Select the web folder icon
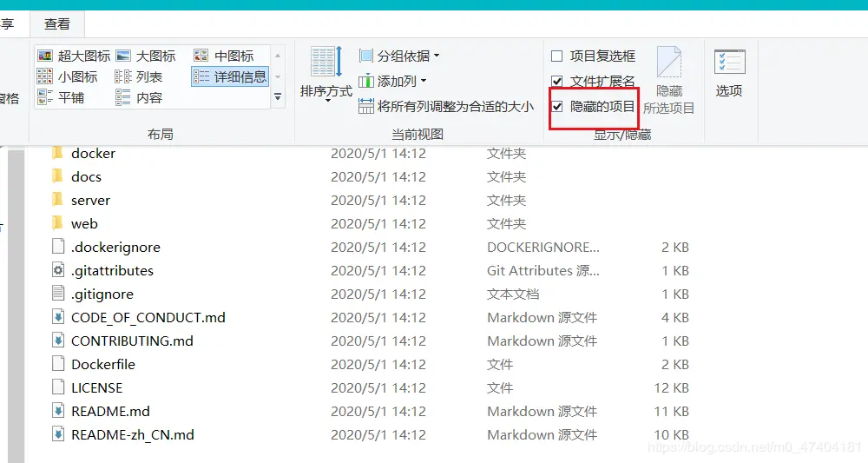 [x=57, y=223]
